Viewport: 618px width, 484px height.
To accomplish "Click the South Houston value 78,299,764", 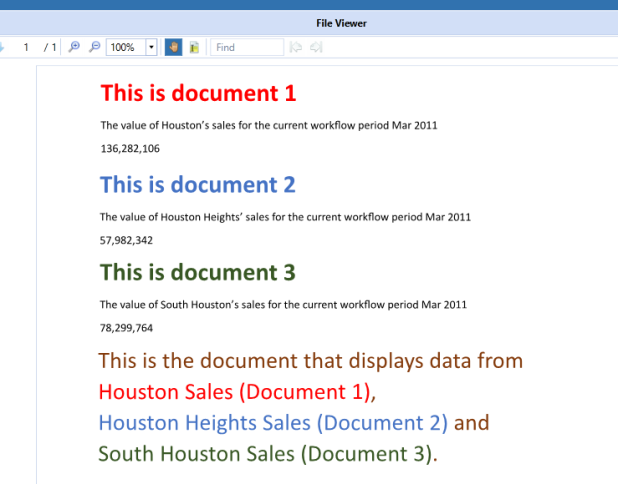I will [127, 327].
